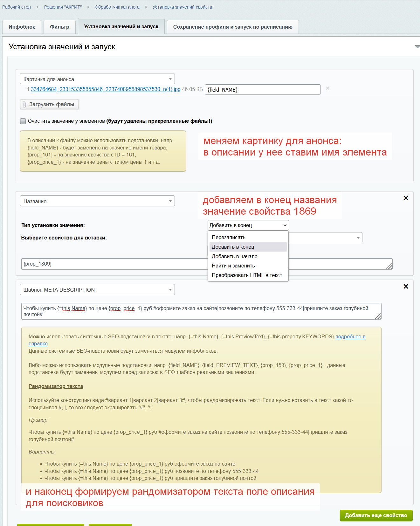Screen dimensions: 420x526
Task: Open the Фильтр tab
Action: point(59,27)
